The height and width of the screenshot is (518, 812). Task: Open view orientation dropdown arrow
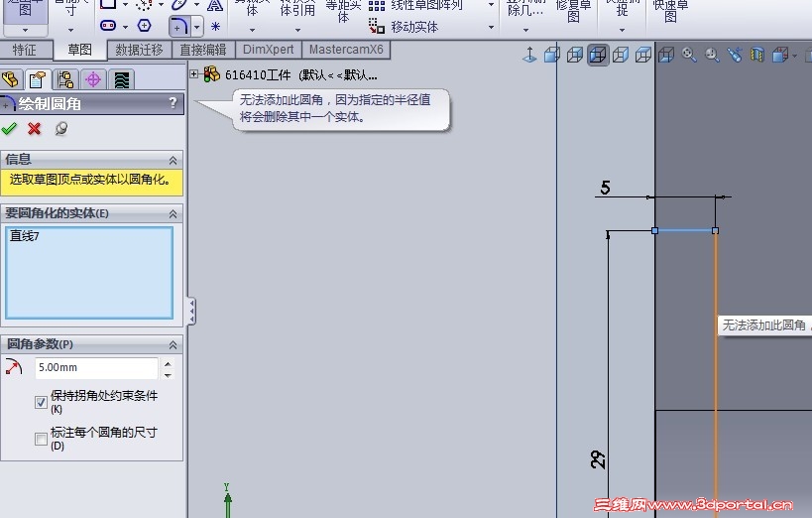[x=794, y=55]
